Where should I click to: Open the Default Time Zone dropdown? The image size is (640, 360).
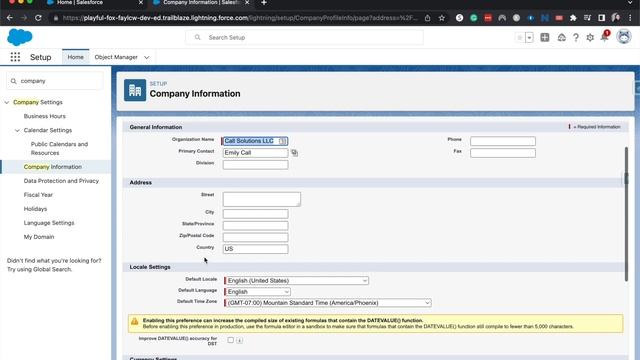pos(328,303)
